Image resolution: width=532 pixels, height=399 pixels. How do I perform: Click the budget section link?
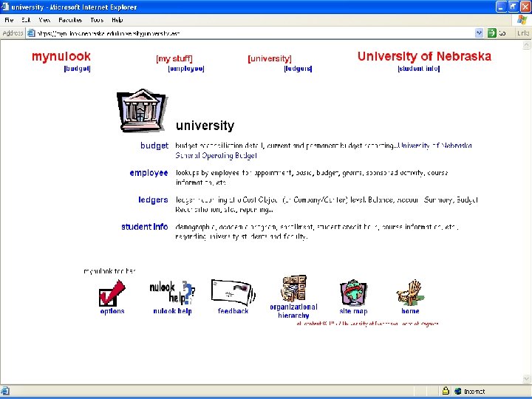pyautogui.click(x=154, y=146)
